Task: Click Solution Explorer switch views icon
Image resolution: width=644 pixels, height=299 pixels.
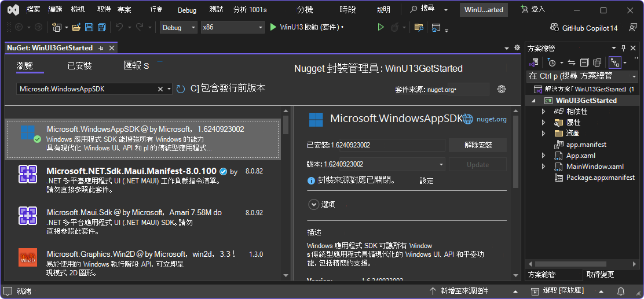Action: click(534, 63)
